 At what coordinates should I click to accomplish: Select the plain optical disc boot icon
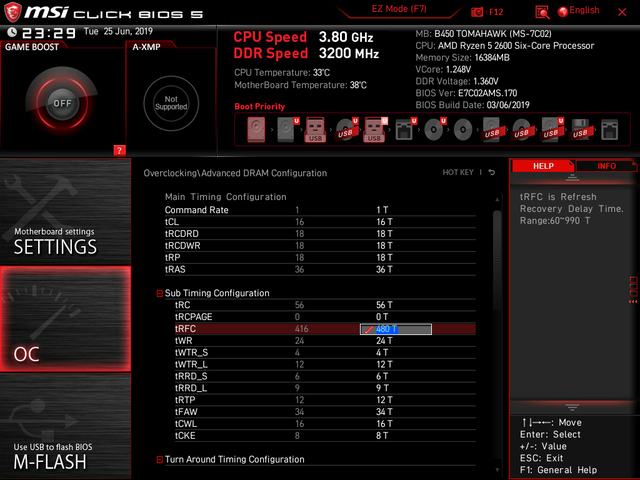tap(463, 130)
